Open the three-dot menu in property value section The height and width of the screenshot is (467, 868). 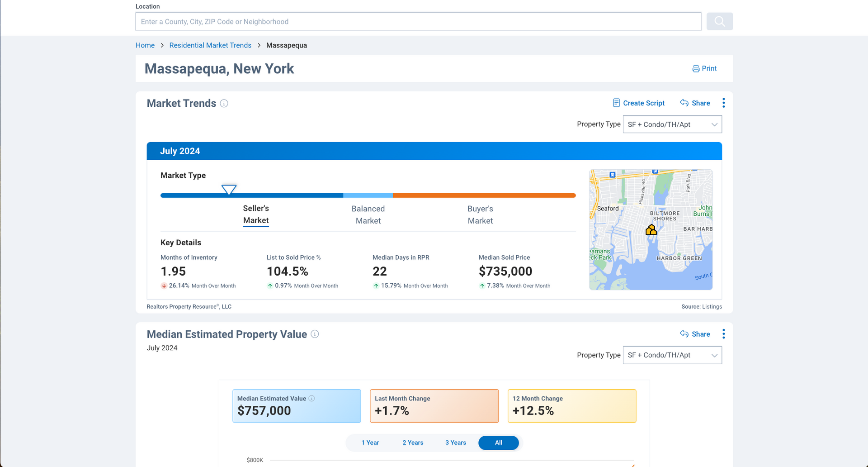(723, 334)
